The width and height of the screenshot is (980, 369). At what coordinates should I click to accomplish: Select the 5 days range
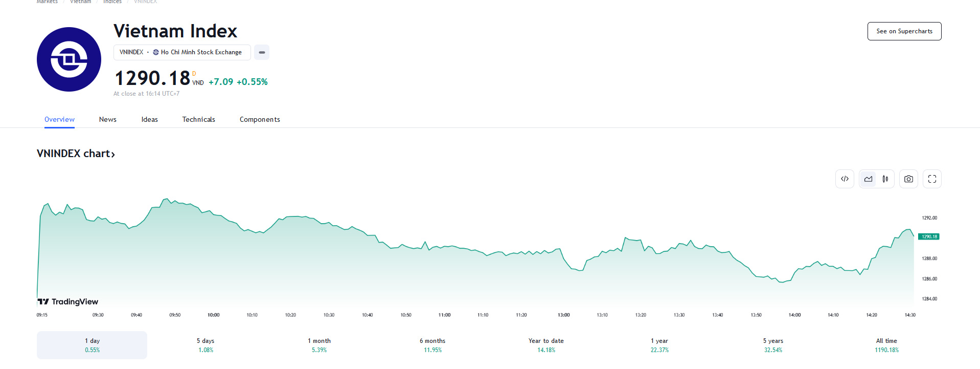[x=206, y=345]
